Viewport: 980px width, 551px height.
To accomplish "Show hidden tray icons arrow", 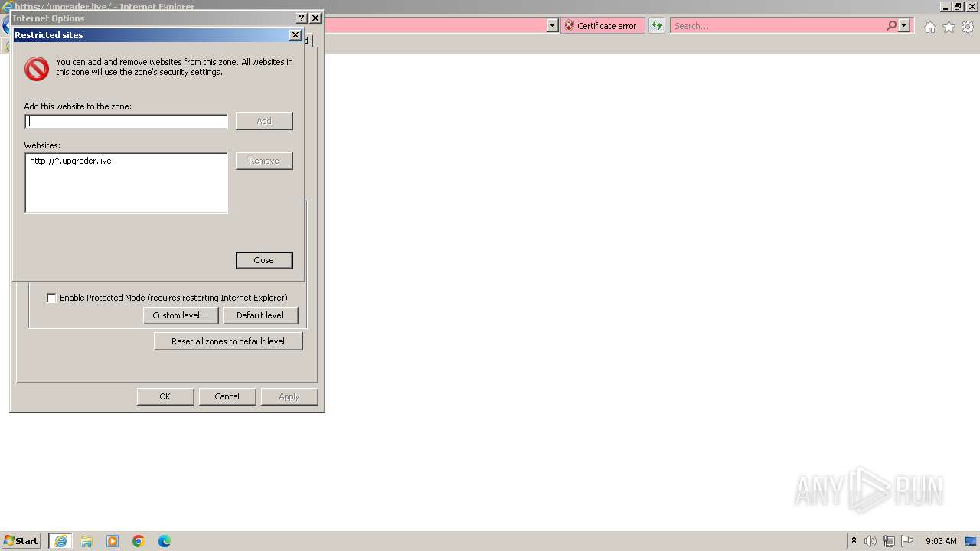I will coord(854,541).
